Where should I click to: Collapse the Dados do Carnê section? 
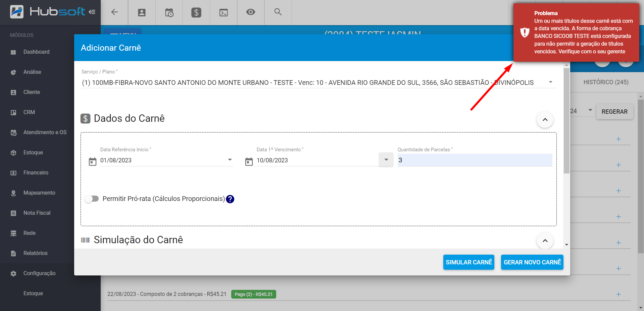[x=545, y=119]
